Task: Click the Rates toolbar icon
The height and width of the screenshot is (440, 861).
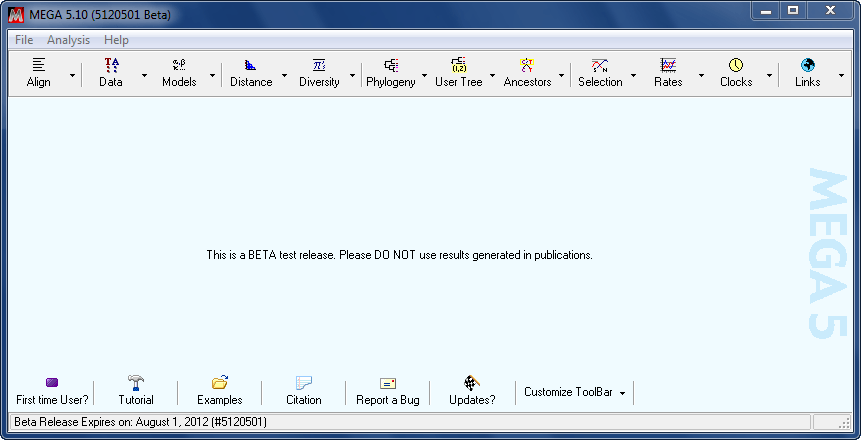Action: click(x=668, y=65)
